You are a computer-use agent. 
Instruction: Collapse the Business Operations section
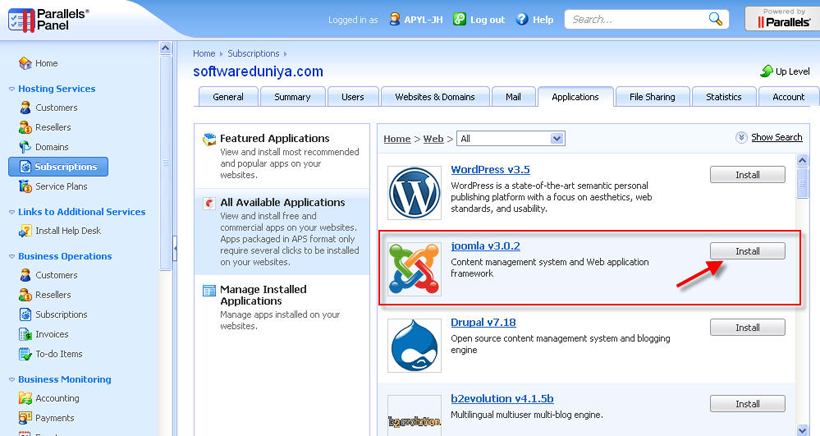tap(12, 256)
